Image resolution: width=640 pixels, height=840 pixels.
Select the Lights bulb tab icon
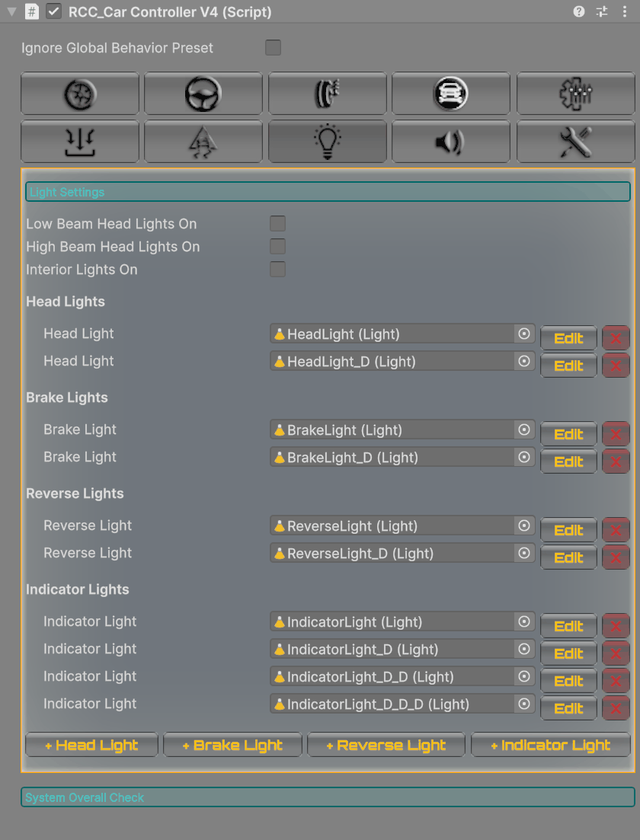327,142
